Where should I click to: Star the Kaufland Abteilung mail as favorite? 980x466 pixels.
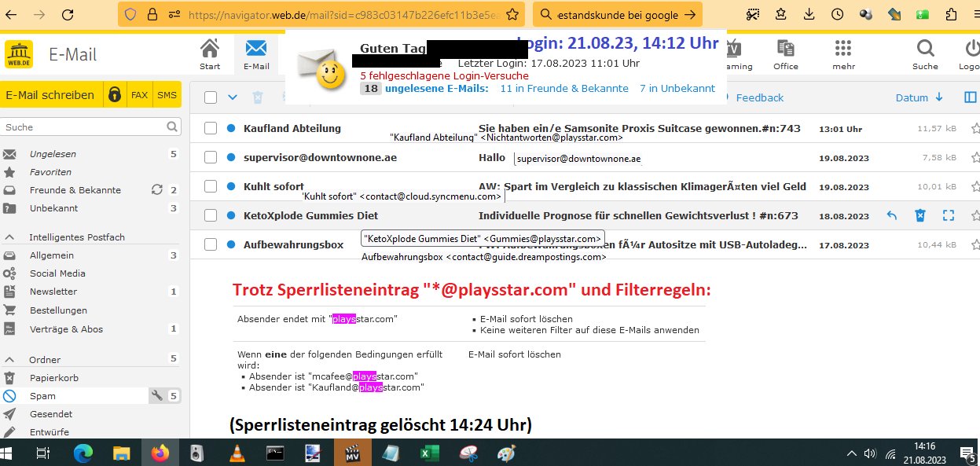[x=975, y=128]
